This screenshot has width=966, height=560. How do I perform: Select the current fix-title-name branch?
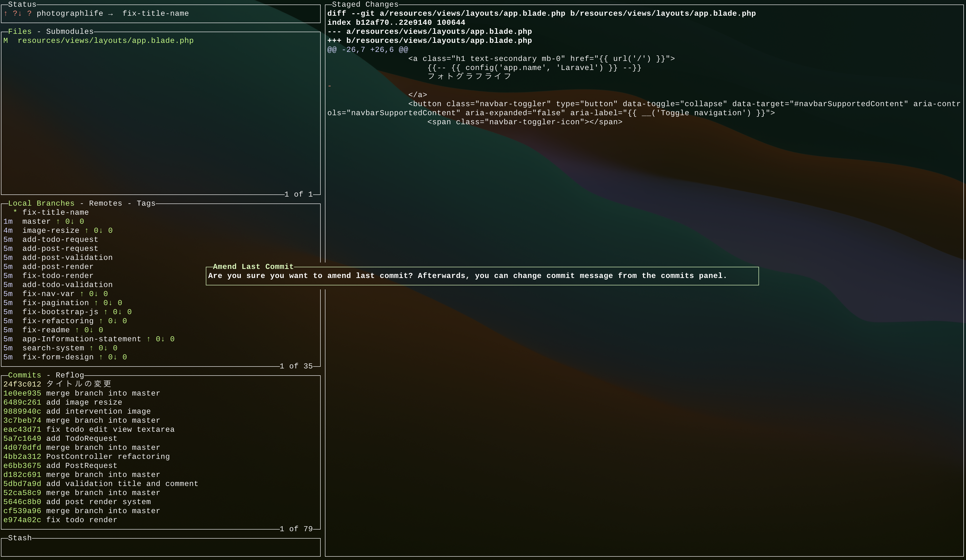(x=55, y=213)
